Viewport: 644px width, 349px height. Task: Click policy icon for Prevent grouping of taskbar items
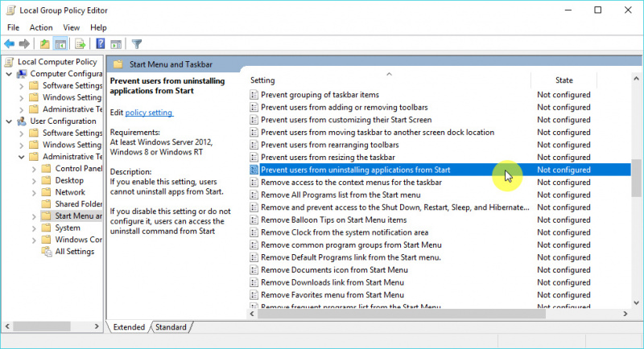pos(254,95)
